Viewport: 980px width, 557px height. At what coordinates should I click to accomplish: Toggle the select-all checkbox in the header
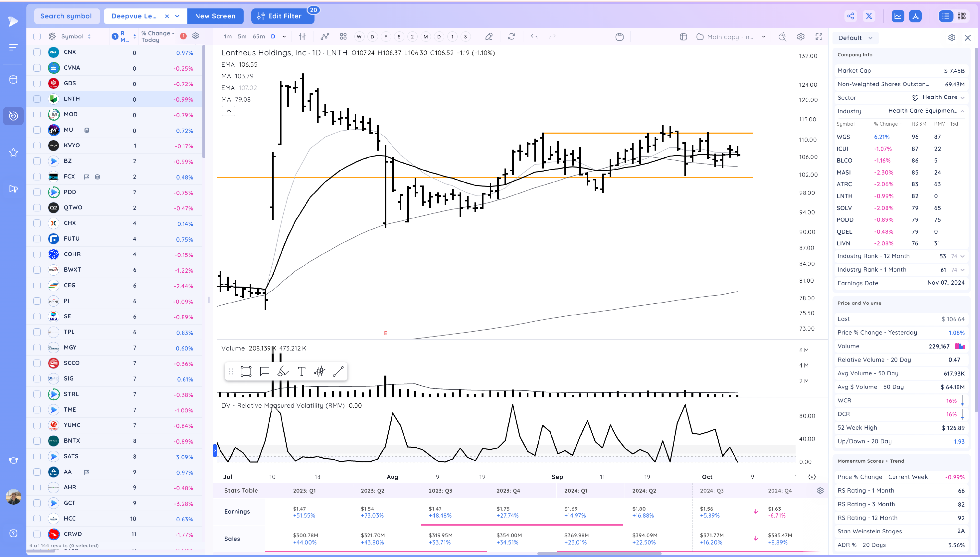37,36
